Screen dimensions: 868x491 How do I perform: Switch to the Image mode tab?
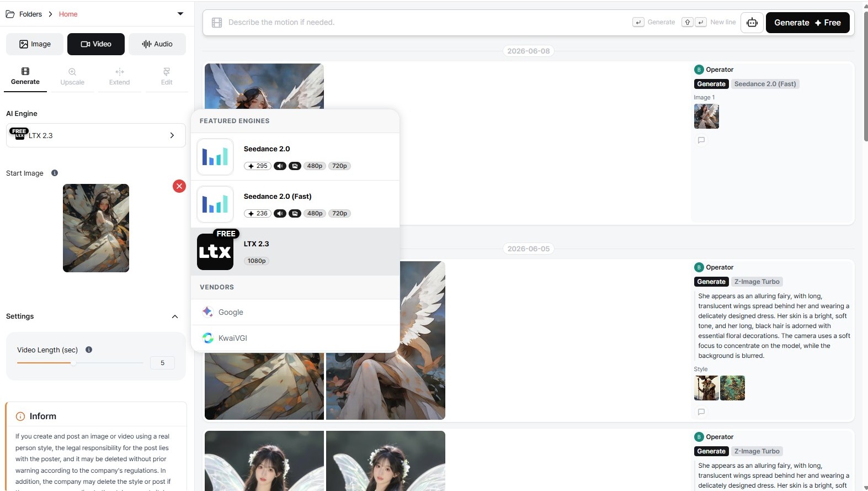click(x=35, y=44)
